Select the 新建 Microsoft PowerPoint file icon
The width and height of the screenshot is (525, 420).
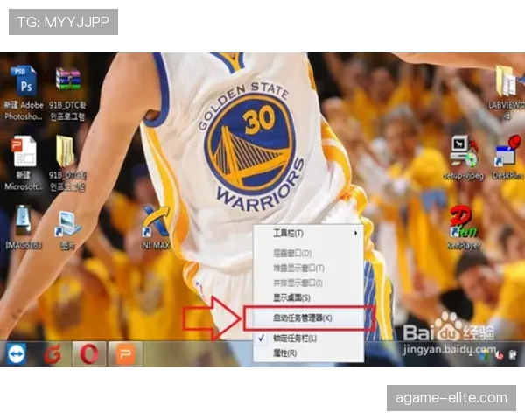click(24, 163)
